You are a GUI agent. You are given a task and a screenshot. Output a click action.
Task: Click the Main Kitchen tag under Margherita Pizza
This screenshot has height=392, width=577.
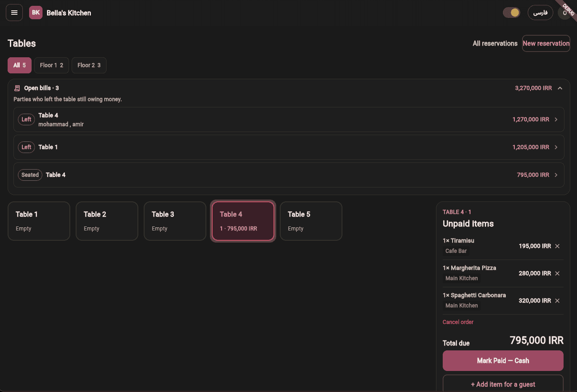(462, 278)
